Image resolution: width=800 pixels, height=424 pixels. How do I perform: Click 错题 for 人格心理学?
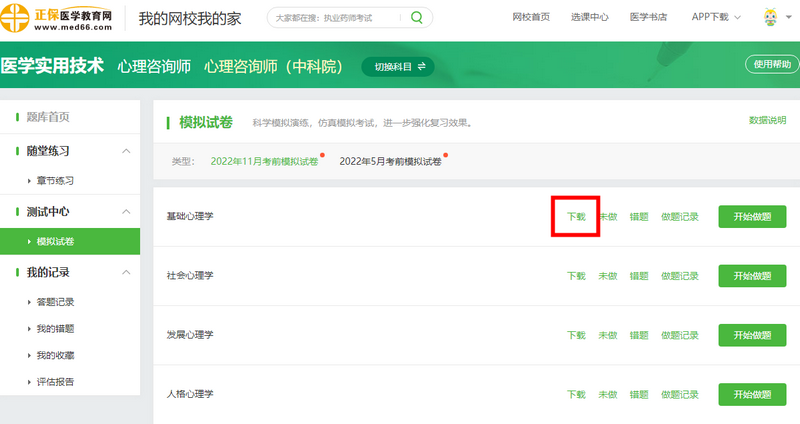point(638,394)
